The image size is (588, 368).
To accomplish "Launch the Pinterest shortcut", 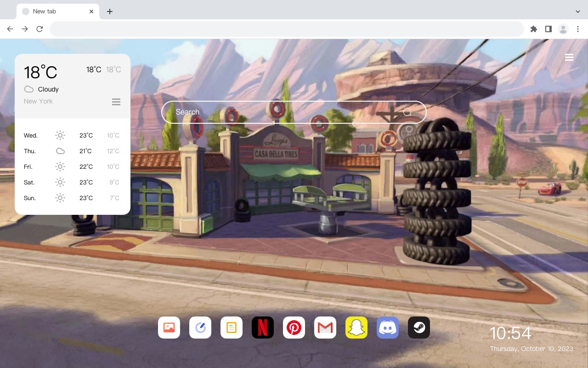I will click(x=294, y=328).
